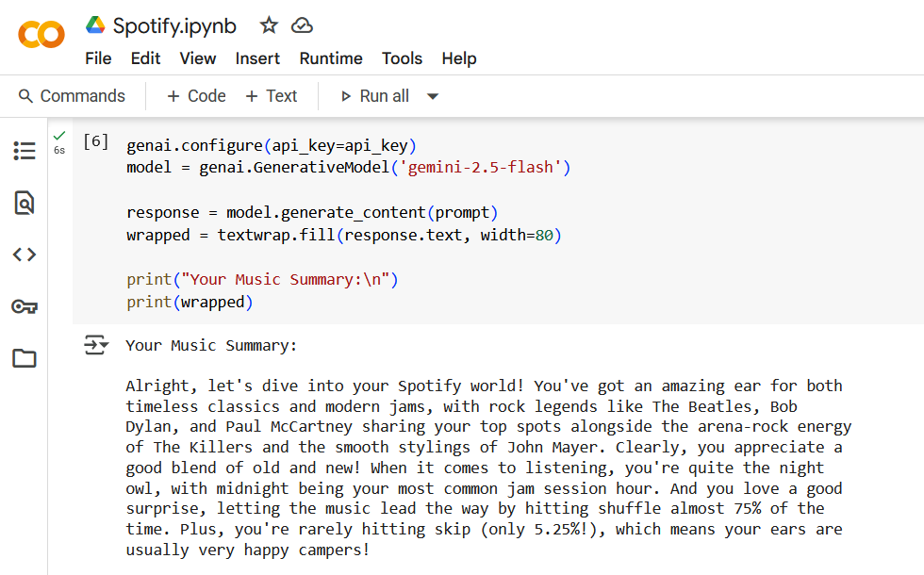Click the [6] cell execution count

(x=95, y=141)
